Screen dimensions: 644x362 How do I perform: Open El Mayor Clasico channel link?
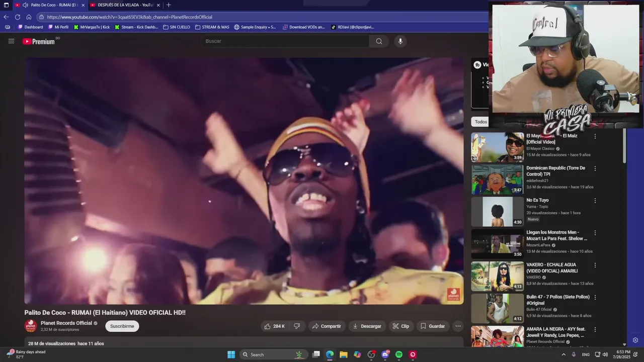(x=540, y=149)
